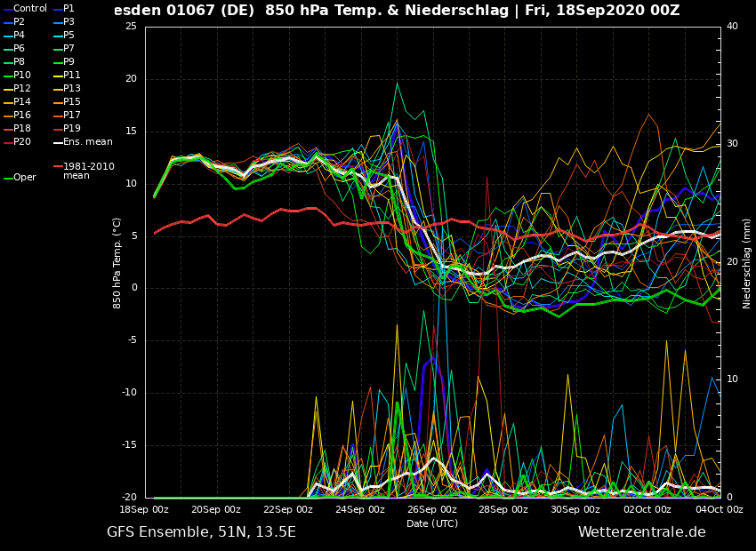
Task: Click 30 on the Niederschlag axis
Action: (732, 144)
